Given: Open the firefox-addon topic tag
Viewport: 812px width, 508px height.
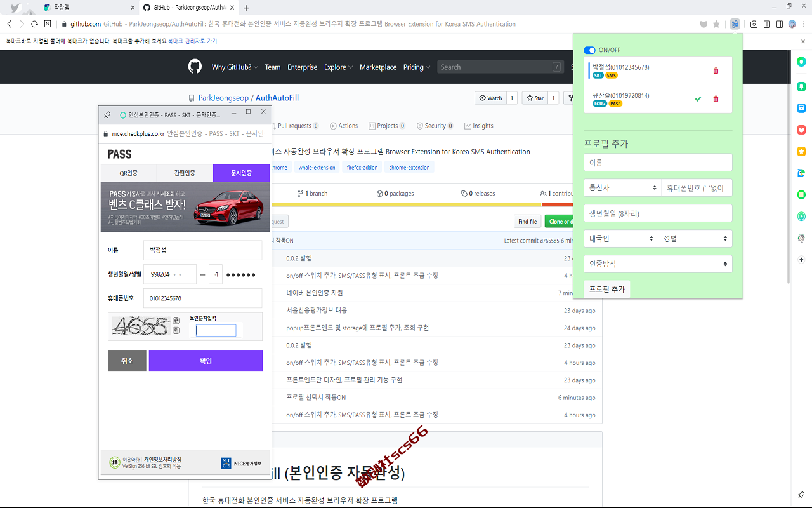Looking at the screenshot, I should click(362, 168).
